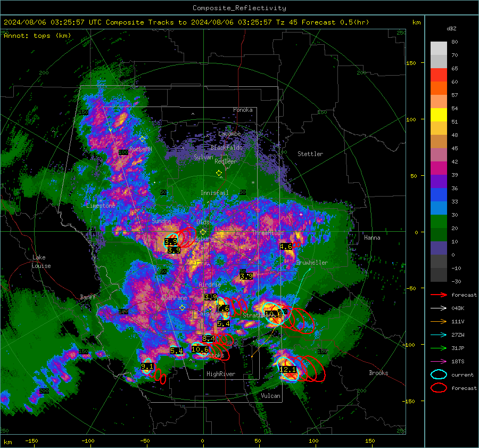Select the 4.6 km storm top label
This screenshot has width=479, height=448.
286,247
